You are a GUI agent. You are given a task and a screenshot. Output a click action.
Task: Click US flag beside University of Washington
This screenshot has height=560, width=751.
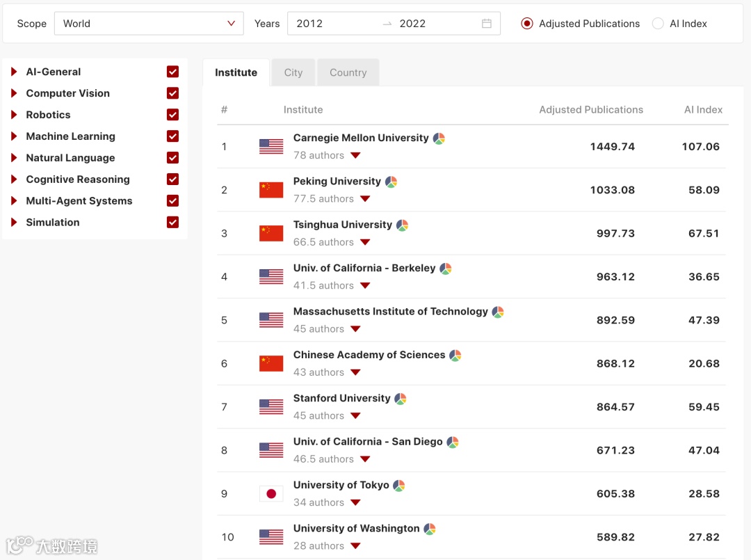pos(271,537)
